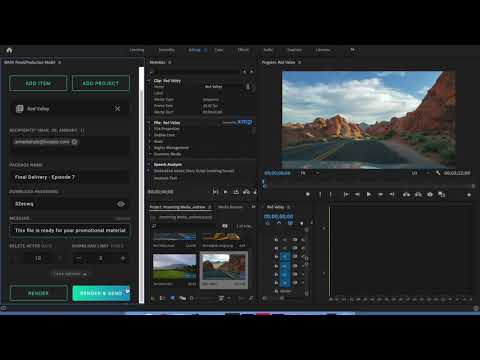Viewport: 480px width, 360px height.
Task: Collapse the Clip: Red Valley section
Action: point(149,81)
